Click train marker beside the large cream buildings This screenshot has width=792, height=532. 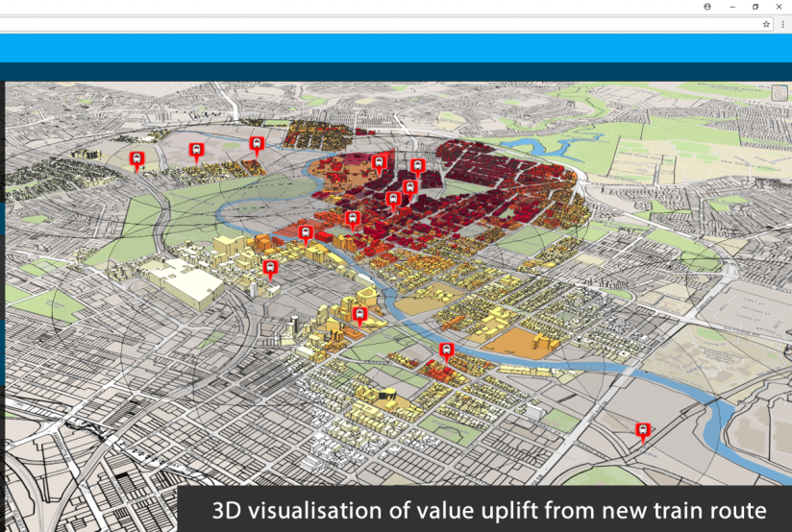(x=270, y=268)
